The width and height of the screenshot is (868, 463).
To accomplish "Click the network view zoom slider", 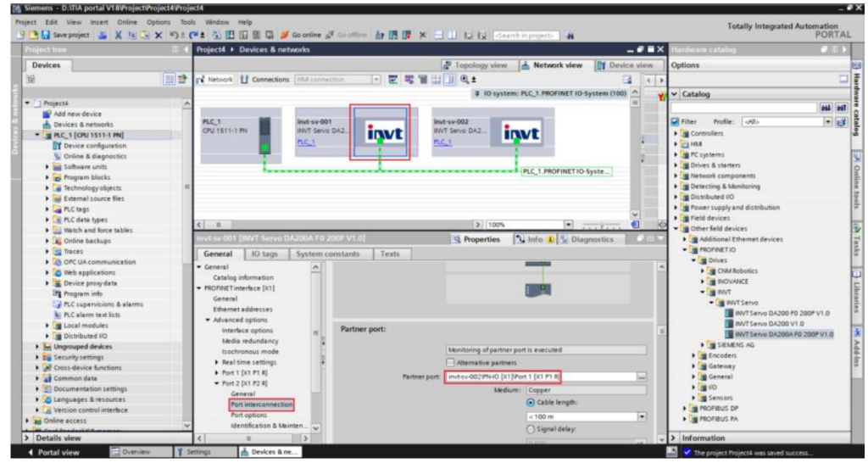I will (x=603, y=225).
